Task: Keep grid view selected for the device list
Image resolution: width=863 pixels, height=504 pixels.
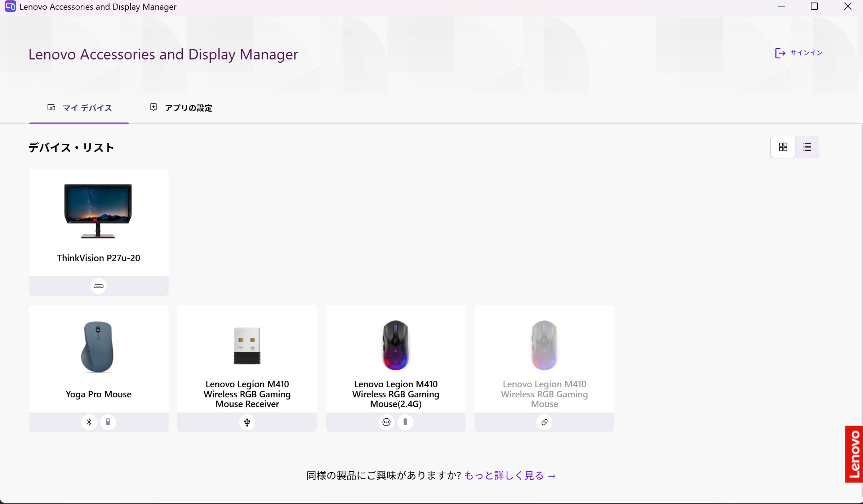Action: tap(783, 147)
